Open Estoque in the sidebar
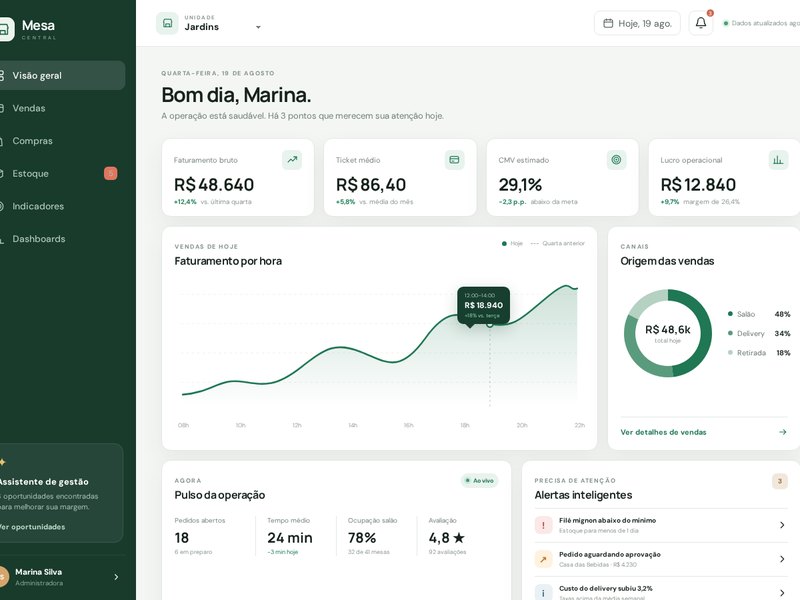 point(62,173)
